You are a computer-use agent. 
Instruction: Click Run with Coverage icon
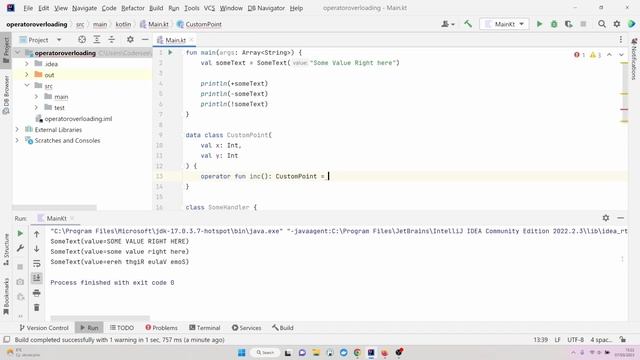tap(569, 24)
